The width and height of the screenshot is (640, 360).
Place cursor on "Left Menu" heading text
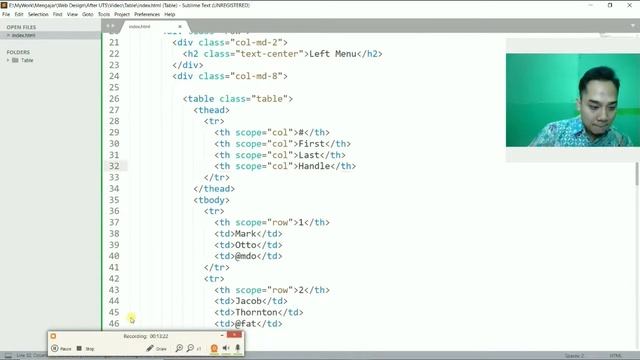pyautogui.click(x=333, y=54)
